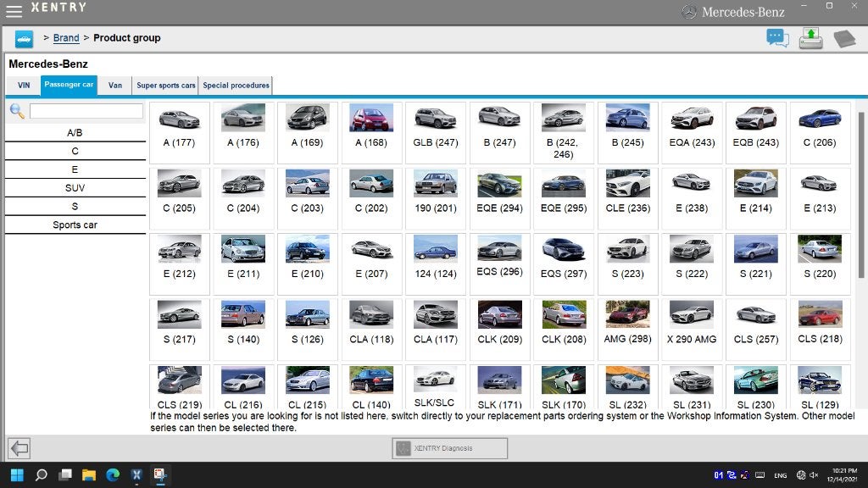Filter by A/B class category
868x488 pixels.
(x=75, y=133)
